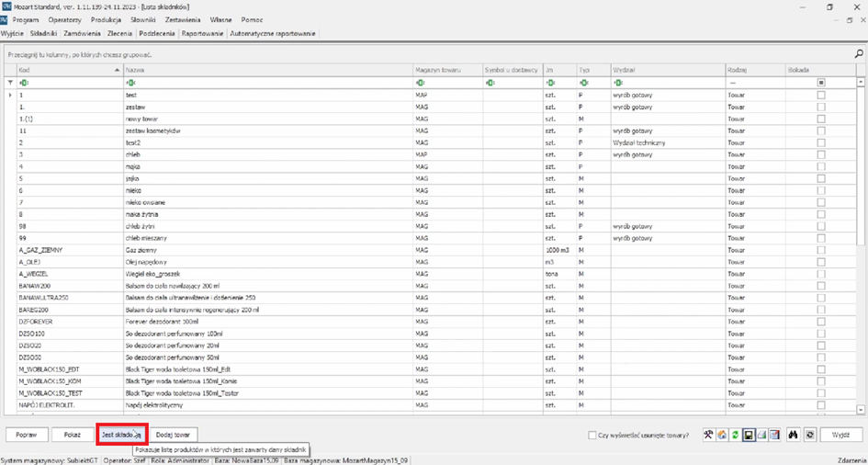Click the printer icon in bottom toolbar
The height and width of the screenshot is (465, 868).
pyautogui.click(x=762, y=435)
